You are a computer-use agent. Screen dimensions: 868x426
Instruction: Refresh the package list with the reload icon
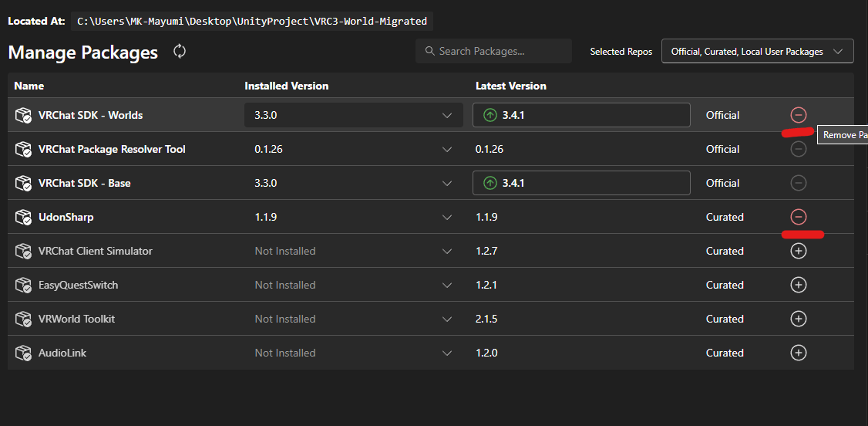(180, 52)
